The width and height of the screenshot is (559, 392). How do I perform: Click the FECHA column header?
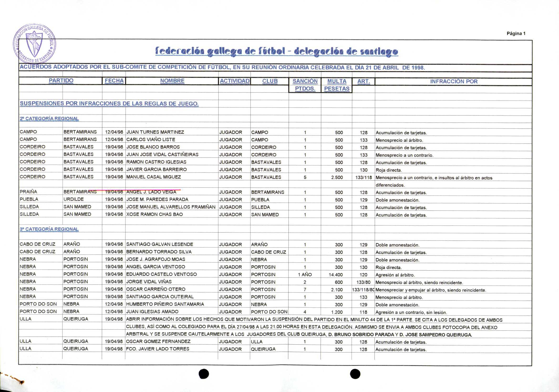click(x=114, y=81)
